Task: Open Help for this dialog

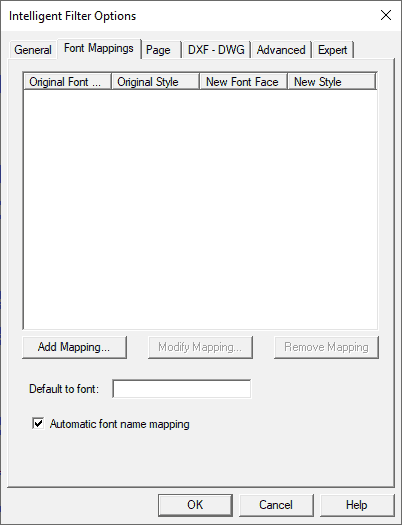Action: (357, 505)
